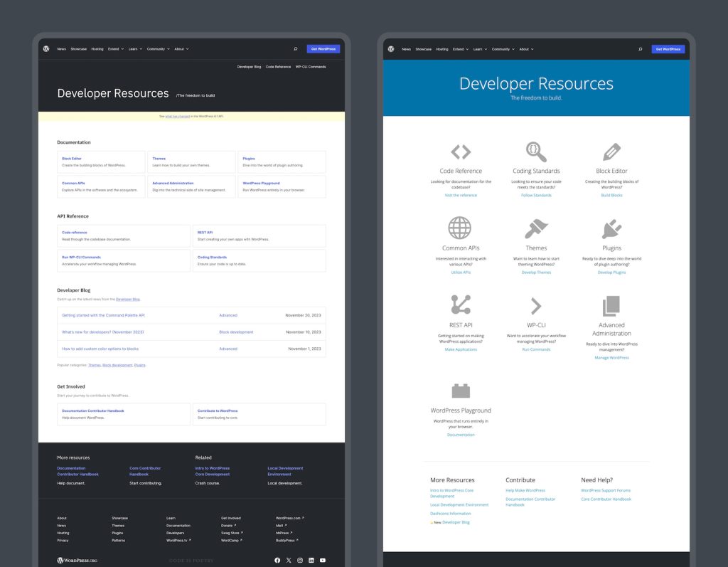Click the WP-CLI chevron icon
Image resolution: width=728 pixels, height=567 pixels.
coord(536,306)
